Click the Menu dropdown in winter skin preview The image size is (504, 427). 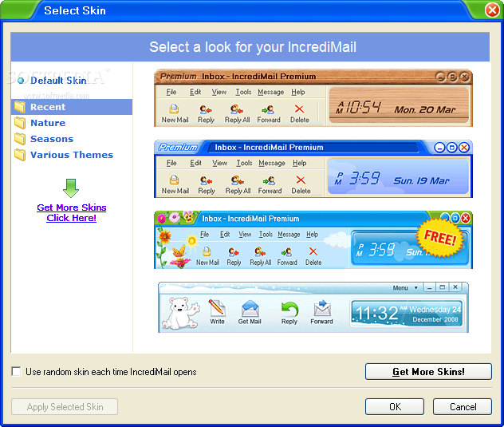(405, 288)
